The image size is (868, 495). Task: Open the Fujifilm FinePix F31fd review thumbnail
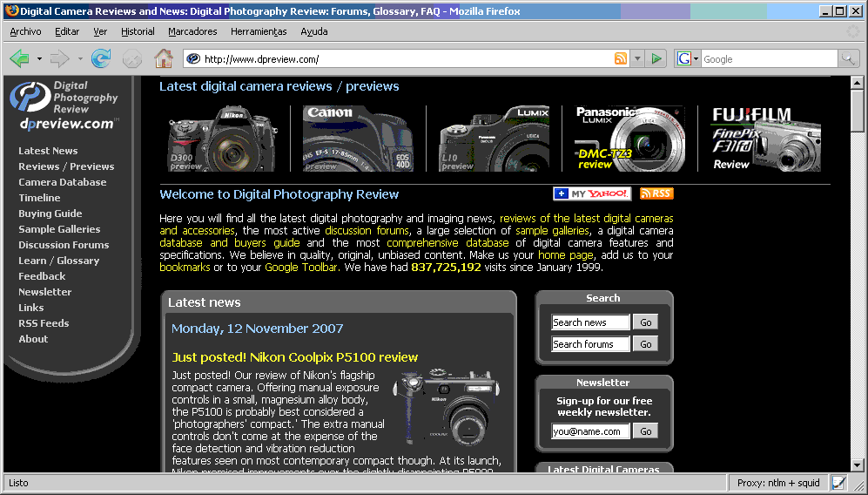pyautogui.click(x=765, y=139)
